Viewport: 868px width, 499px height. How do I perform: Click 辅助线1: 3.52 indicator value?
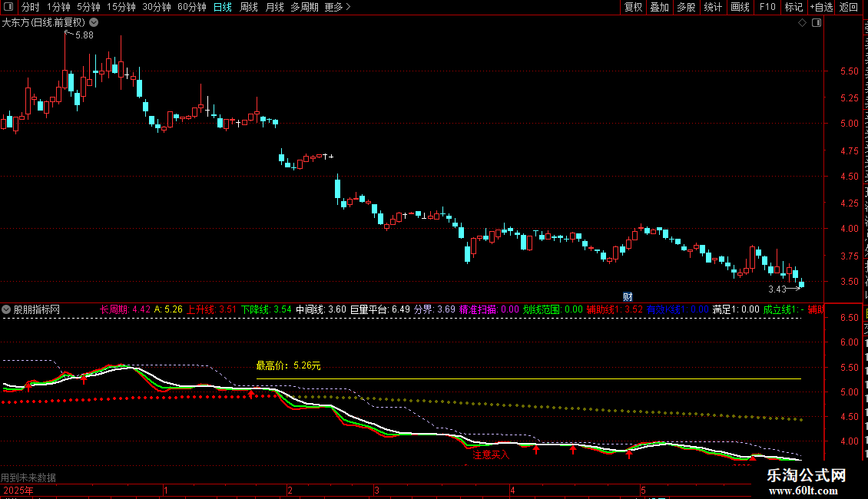point(615,310)
